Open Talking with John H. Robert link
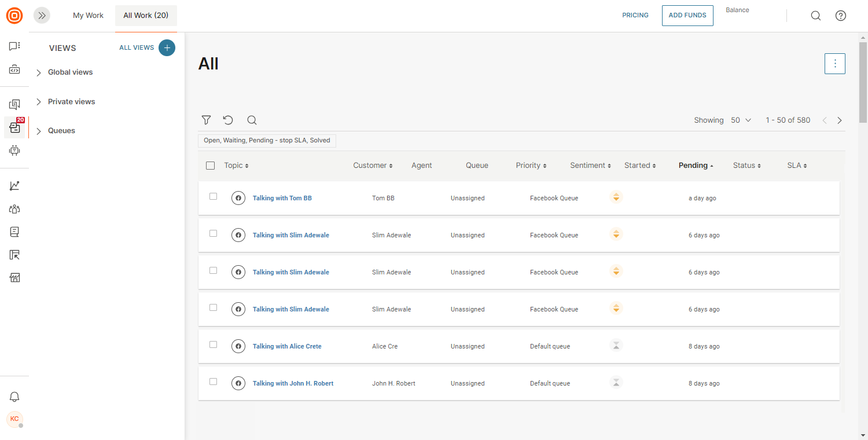The image size is (868, 440). (293, 383)
